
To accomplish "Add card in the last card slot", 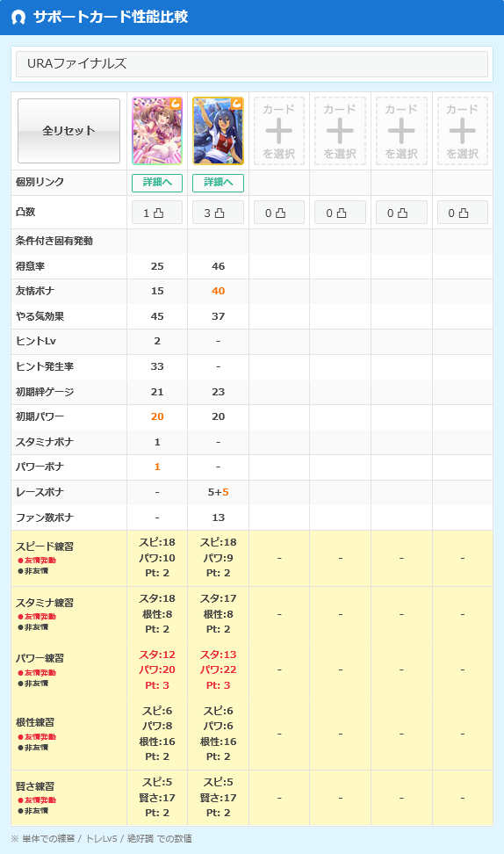I will 463,131.
